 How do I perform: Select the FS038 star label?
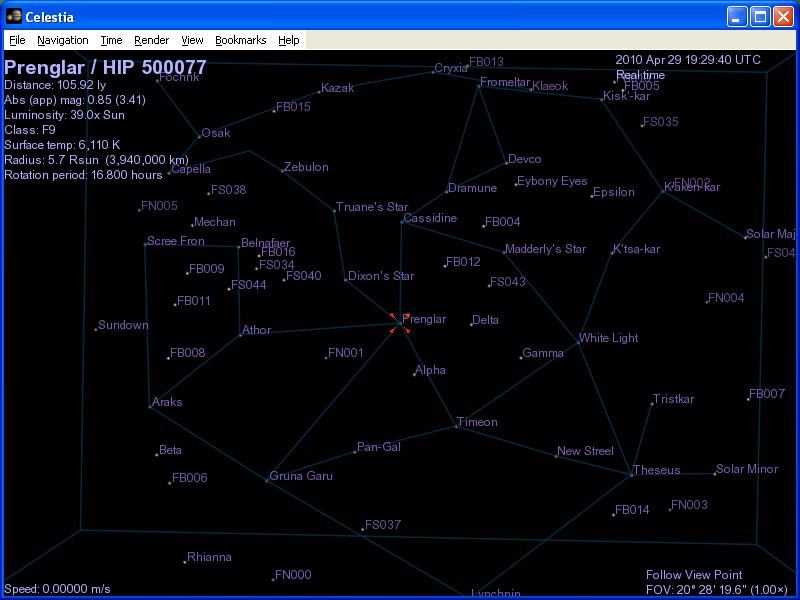[x=229, y=190]
